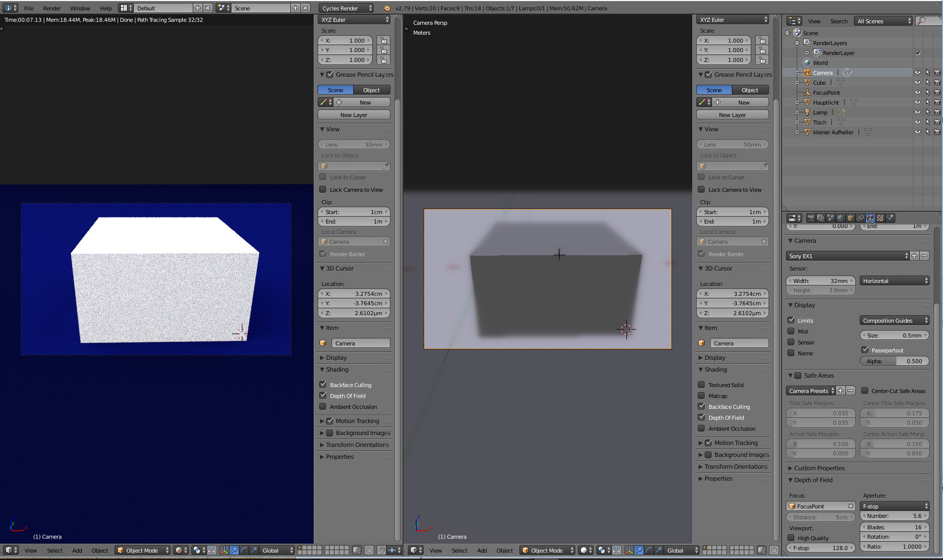Screen dimensions: 943x560
Task: Open the Texture properties tab (checker icon)
Action: (x=880, y=218)
